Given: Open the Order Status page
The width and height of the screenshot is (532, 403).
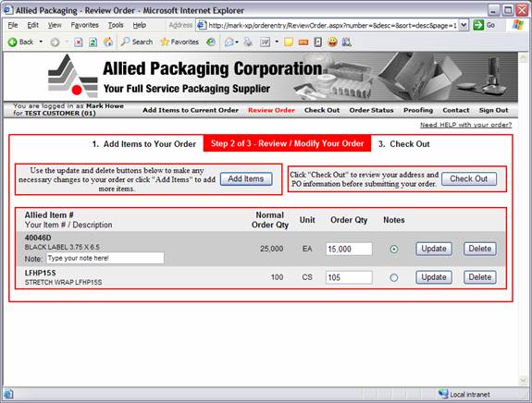Looking at the screenshot, I should 371,110.
